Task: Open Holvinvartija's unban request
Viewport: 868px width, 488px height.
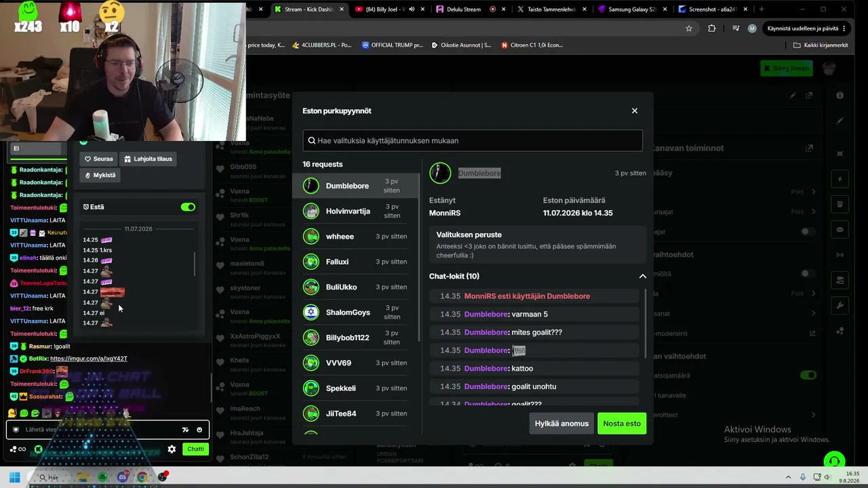Action: click(356, 211)
